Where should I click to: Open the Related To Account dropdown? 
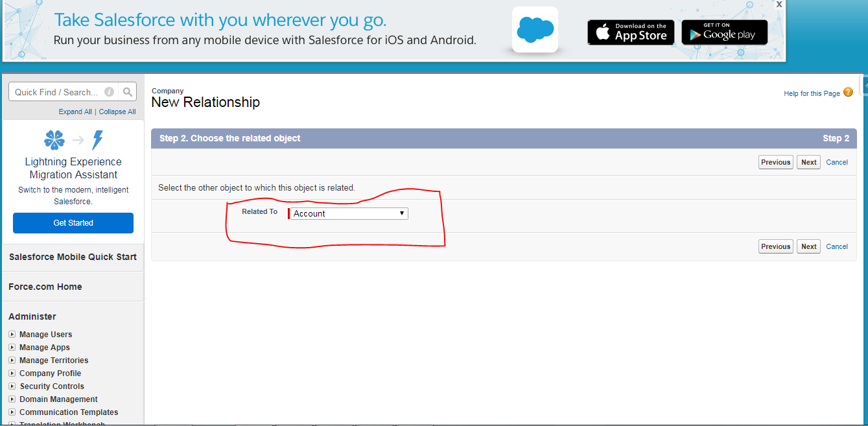349,213
